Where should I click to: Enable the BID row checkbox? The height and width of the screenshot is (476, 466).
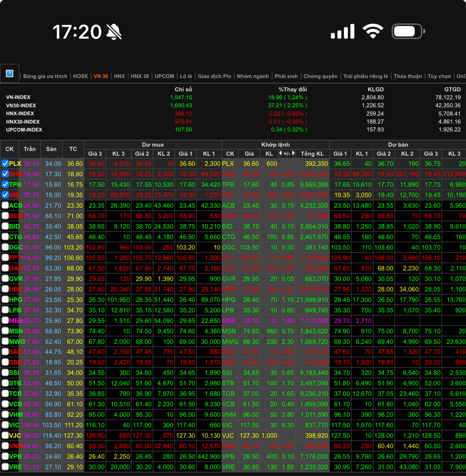(5, 226)
